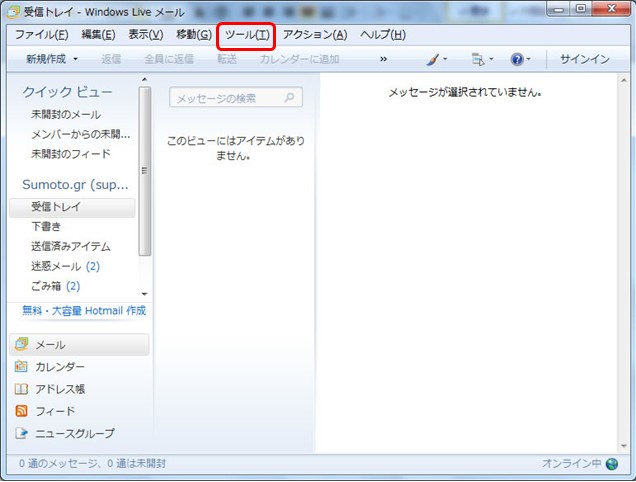Image resolution: width=636 pixels, height=482 pixels.
Task: Click the magnifying glass search icon
Action: pyautogui.click(x=289, y=97)
